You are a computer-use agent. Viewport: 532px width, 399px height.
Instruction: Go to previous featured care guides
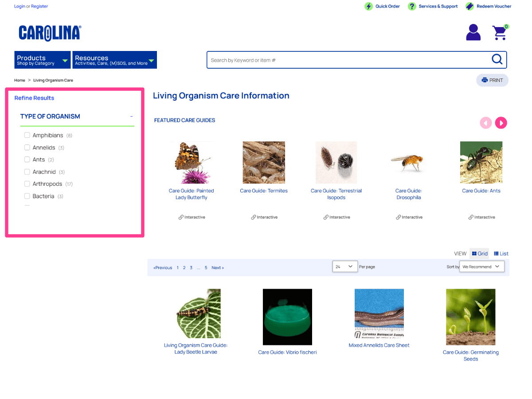click(x=486, y=123)
